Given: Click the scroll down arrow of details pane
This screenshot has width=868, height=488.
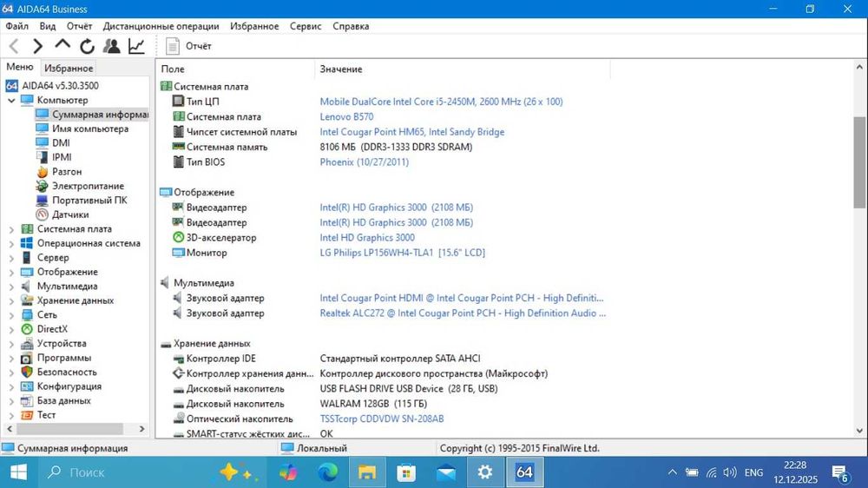Looking at the screenshot, I should (858, 431).
